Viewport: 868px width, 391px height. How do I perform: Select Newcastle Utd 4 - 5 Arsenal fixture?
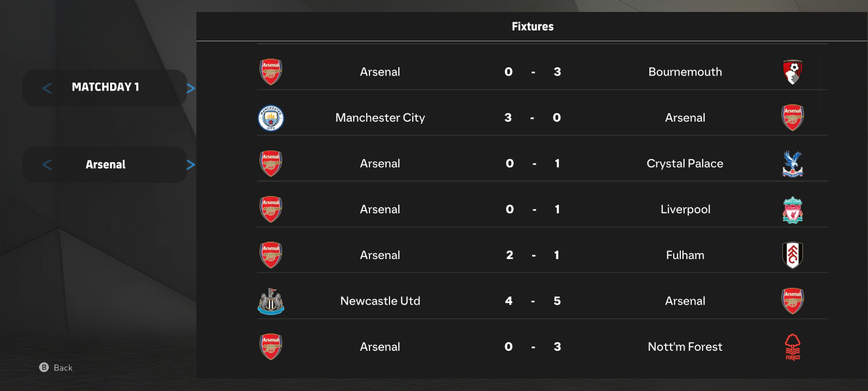[x=542, y=301]
